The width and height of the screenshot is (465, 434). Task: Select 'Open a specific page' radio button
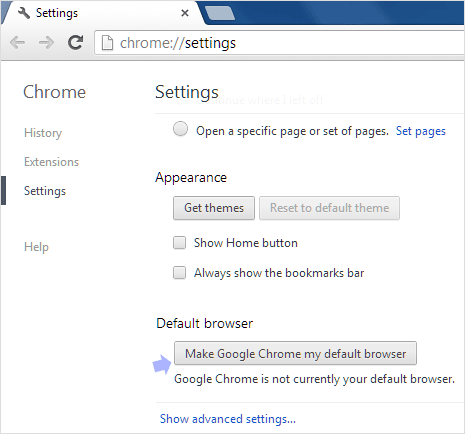[180, 129]
